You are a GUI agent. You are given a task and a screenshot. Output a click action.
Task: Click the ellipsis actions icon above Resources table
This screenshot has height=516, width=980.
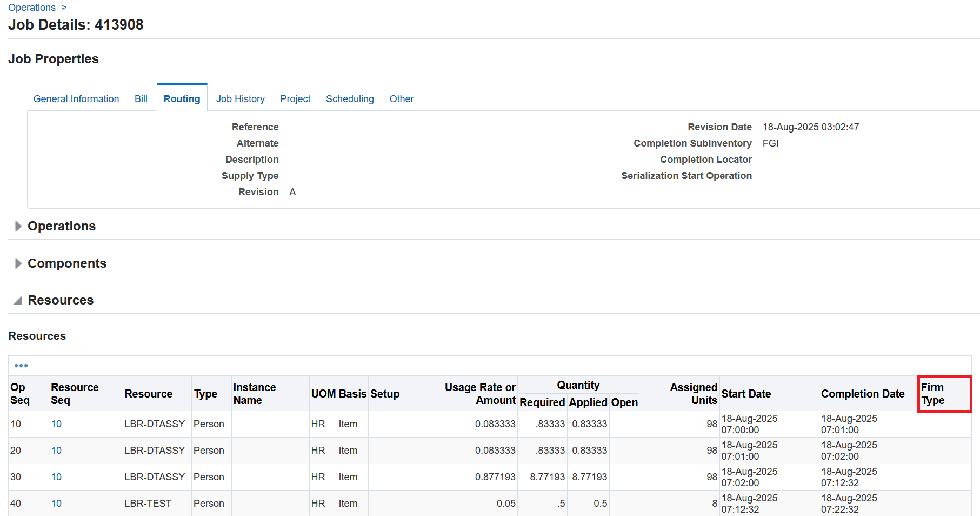click(x=21, y=366)
